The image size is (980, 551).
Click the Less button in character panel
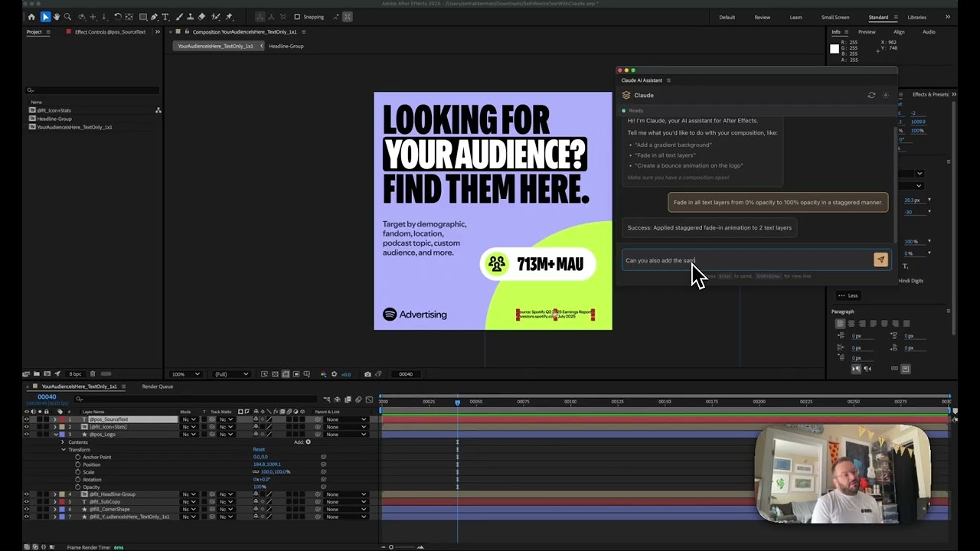pos(848,295)
